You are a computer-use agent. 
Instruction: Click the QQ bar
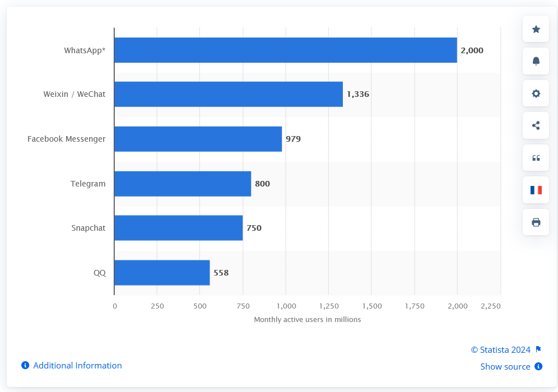(162, 273)
